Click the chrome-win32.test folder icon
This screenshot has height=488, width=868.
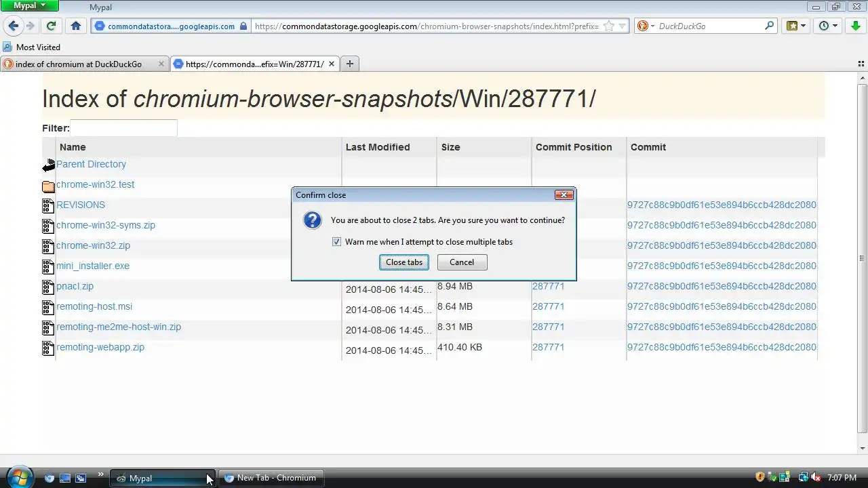coord(49,186)
